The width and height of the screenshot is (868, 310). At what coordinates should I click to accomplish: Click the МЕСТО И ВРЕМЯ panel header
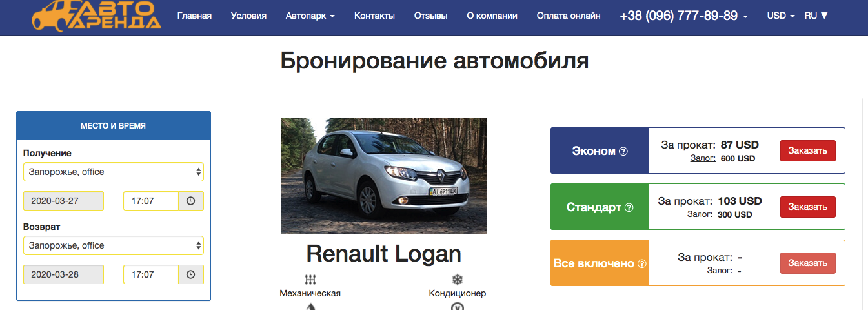114,125
